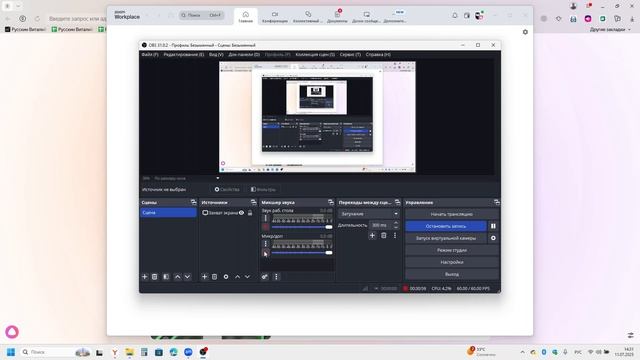
Task: Open OBS Редактирование menu
Action: coord(184,54)
